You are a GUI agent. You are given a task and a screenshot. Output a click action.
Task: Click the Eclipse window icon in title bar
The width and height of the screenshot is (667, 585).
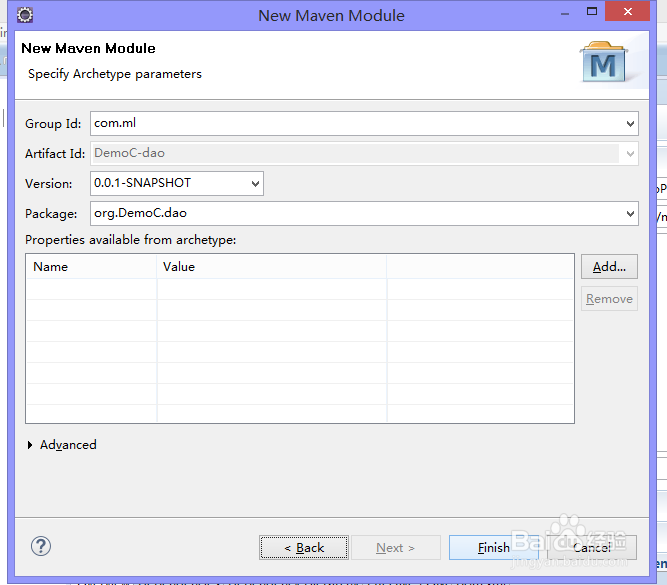coord(25,15)
